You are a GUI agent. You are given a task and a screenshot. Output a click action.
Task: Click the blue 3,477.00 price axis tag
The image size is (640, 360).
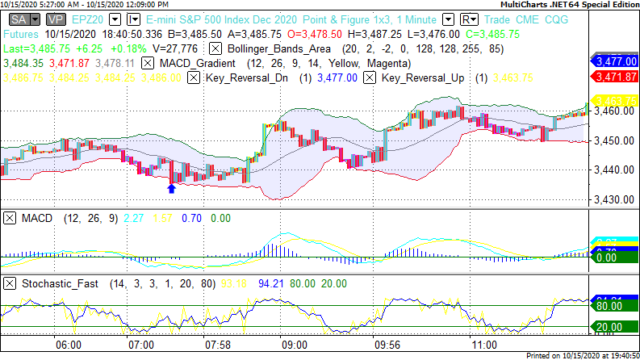click(614, 62)
